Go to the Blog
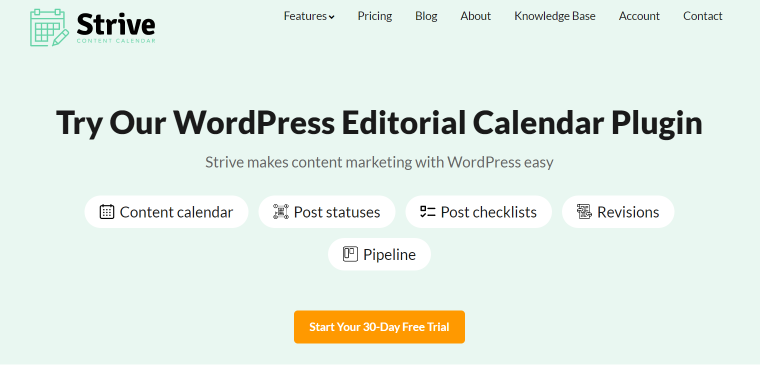 point(426,16)
